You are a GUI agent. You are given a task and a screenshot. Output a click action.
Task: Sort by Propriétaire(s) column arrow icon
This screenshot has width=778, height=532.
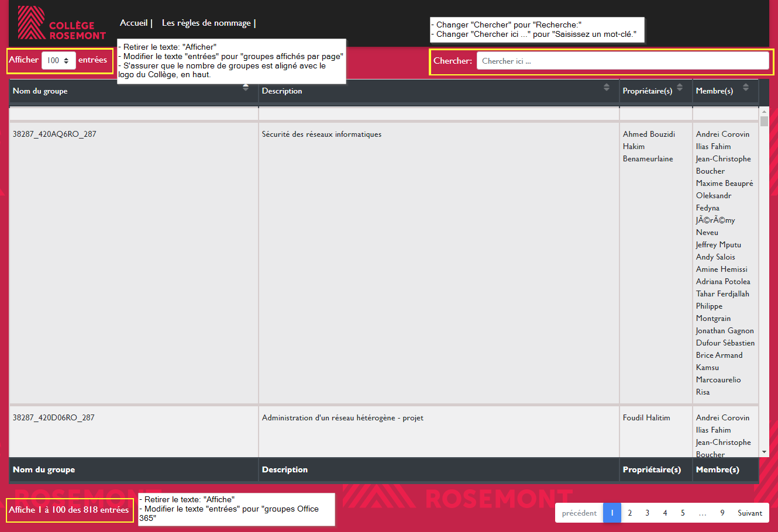point(680,87)
